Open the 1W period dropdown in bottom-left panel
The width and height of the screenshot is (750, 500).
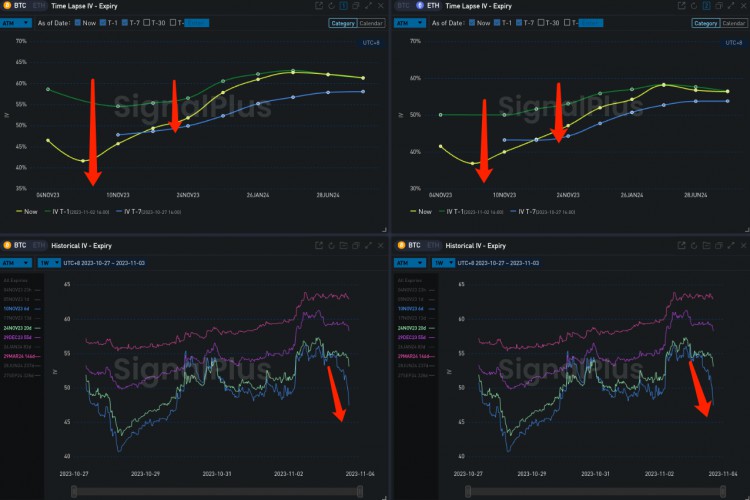50,262
